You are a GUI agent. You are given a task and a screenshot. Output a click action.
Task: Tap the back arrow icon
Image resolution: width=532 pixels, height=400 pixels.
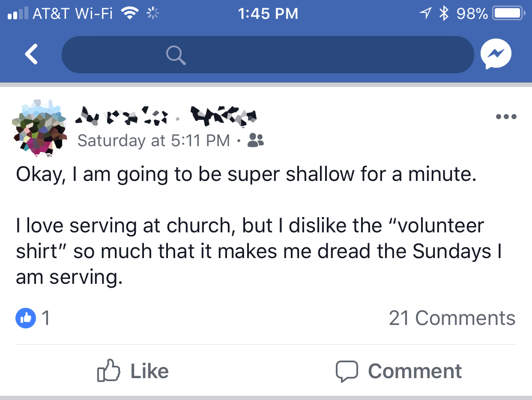(32, 54)
